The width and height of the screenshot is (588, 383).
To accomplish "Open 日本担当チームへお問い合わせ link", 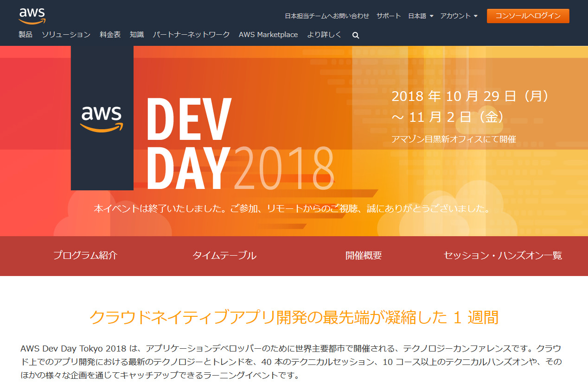I will [327, 16].
